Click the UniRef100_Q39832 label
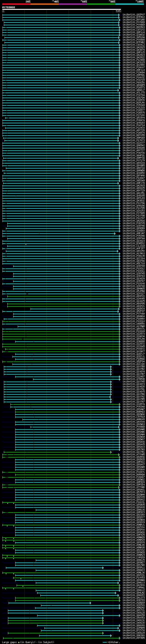Screen dimensions: 146x644 pyautogui.click(x=133, y=35)
